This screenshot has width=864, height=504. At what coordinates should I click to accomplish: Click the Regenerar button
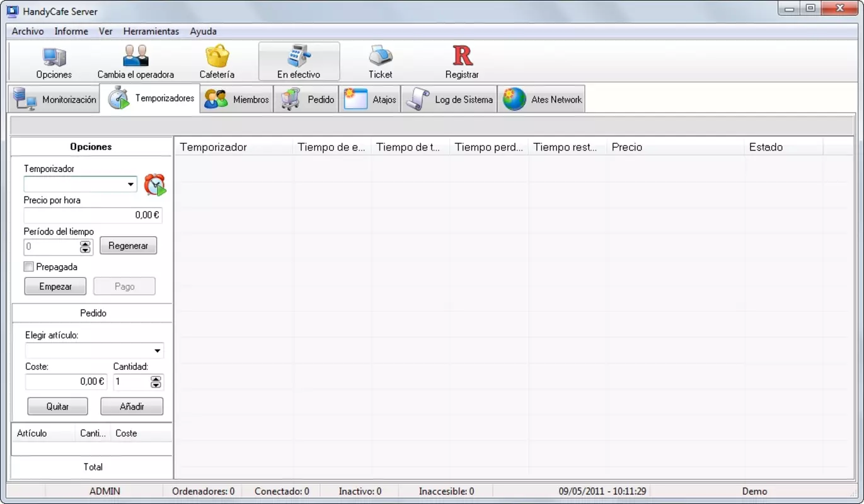tap(128, 246)
